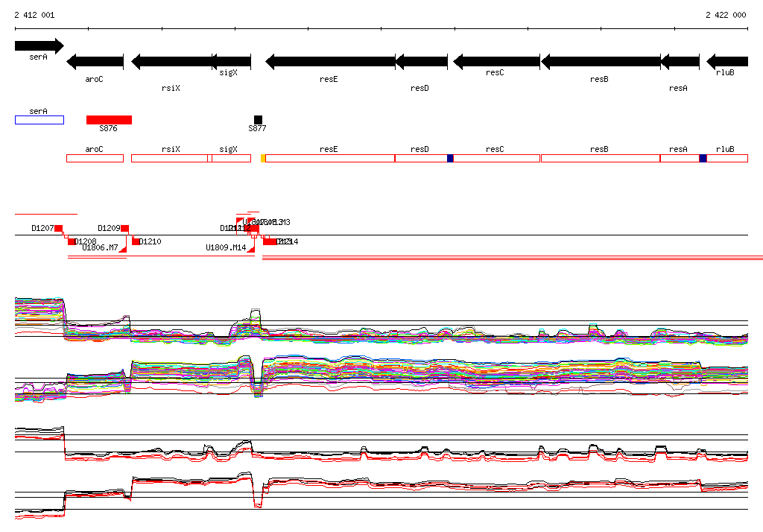Click the red-outlined resC annotation box

[496, 158]
